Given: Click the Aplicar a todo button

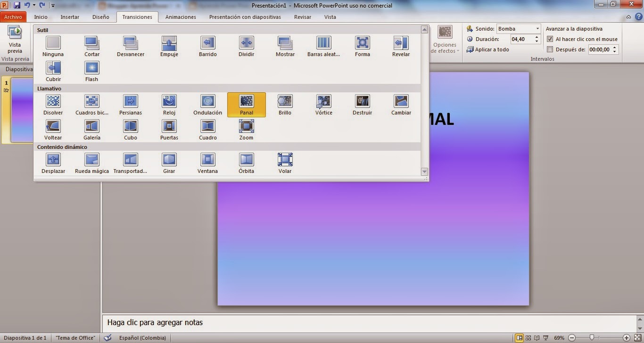Looking at the screenshot, I should tap(491, 49).
